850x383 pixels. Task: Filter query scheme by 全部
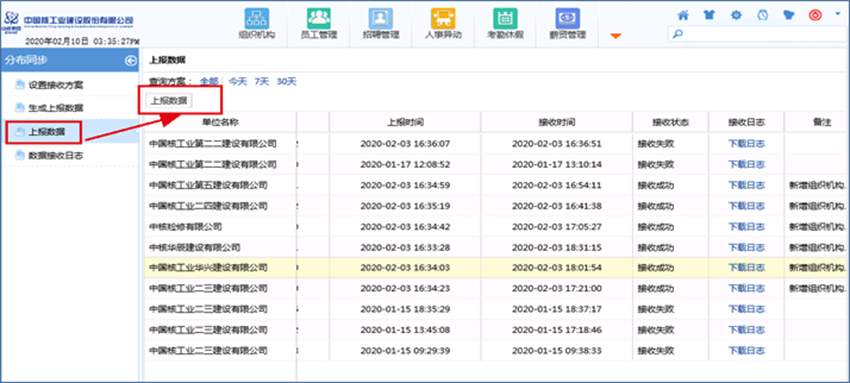tap(209, 81)
